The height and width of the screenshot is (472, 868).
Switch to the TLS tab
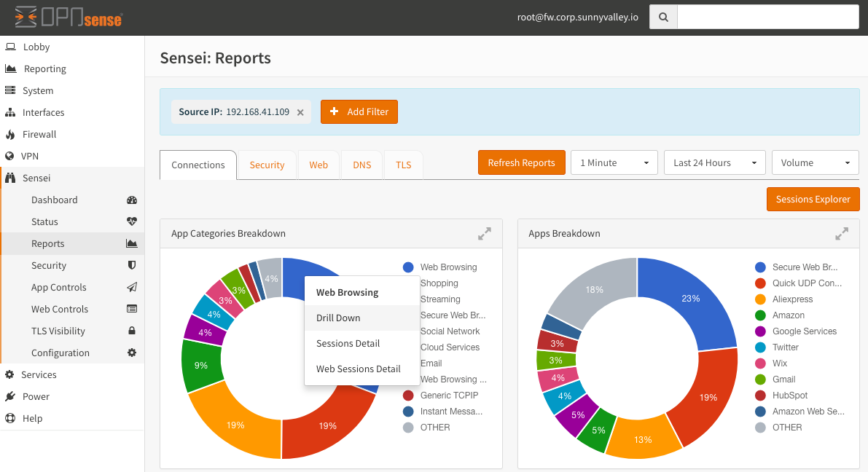[404, 165]
